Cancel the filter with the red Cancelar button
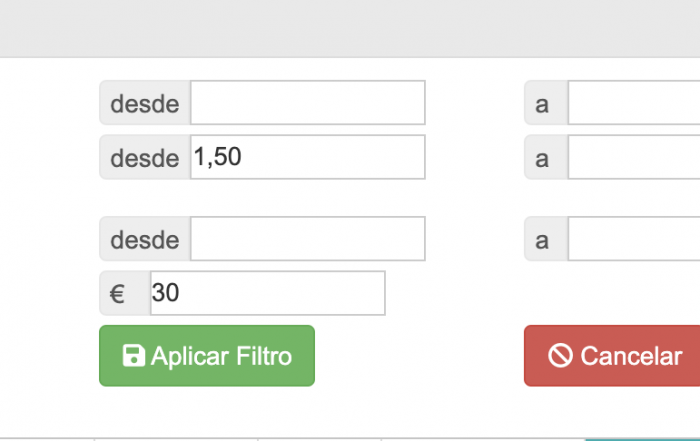The height and width of the screenshot is (441, 700). (612, 356)
